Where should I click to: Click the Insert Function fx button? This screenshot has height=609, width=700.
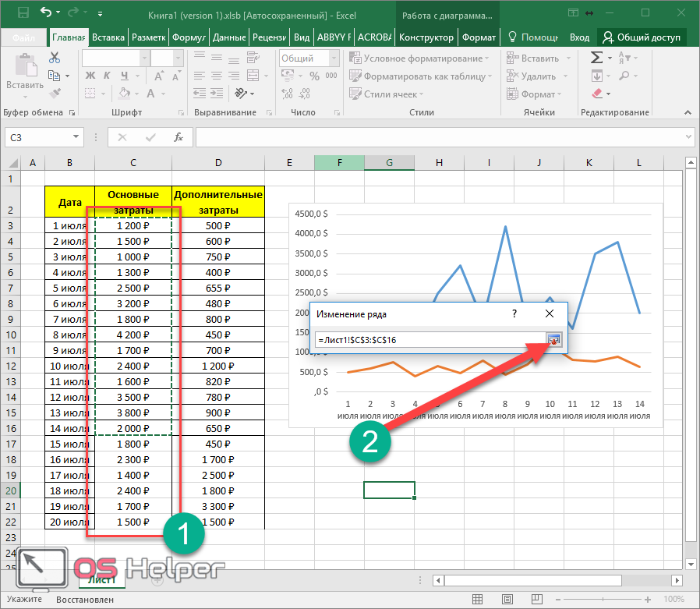tap(178, 137)
